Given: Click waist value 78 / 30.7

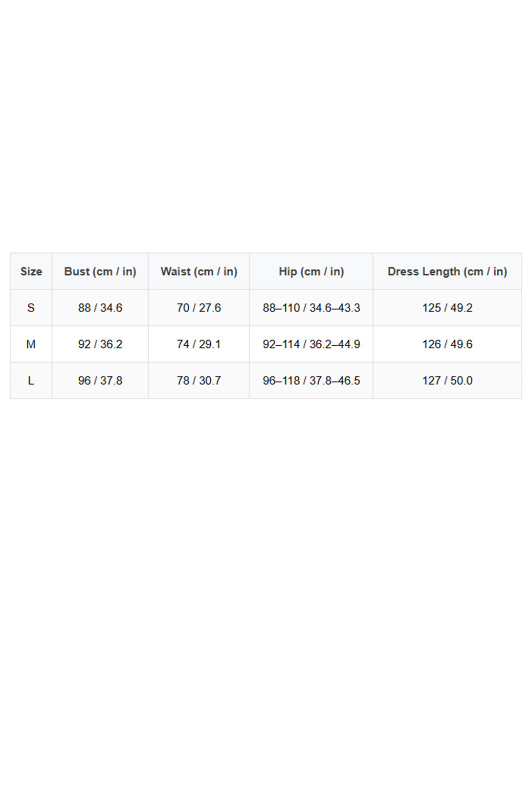Looking at the screenshot, I should (199, 380).
